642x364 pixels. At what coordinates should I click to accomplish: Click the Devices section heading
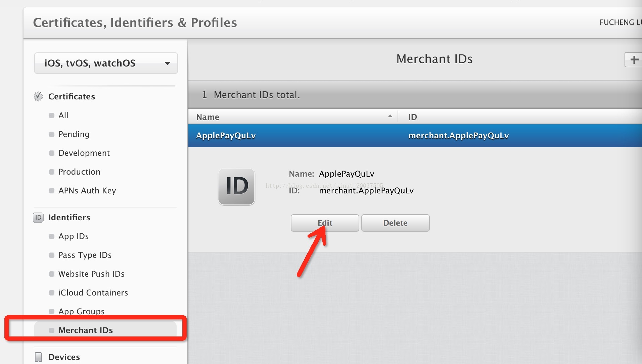[x=64, y=357]
